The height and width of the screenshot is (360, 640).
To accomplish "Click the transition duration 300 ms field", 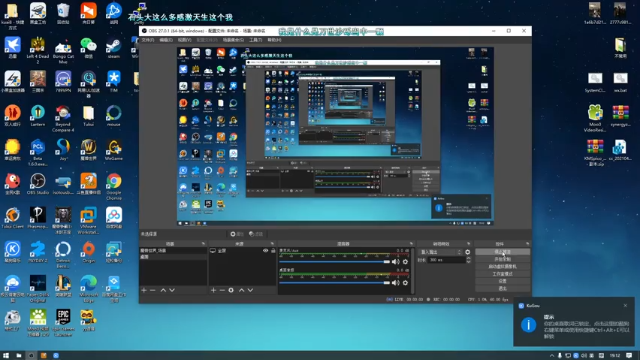I will coord(447,260).
